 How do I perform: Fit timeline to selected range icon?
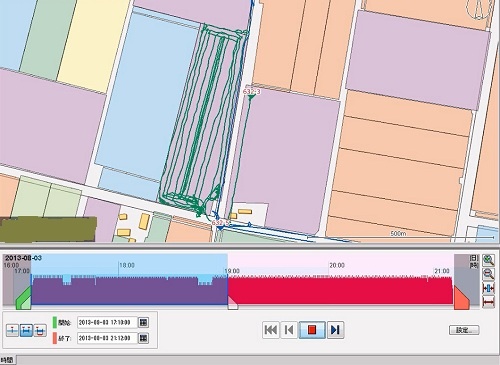click(x=488, y=288)
